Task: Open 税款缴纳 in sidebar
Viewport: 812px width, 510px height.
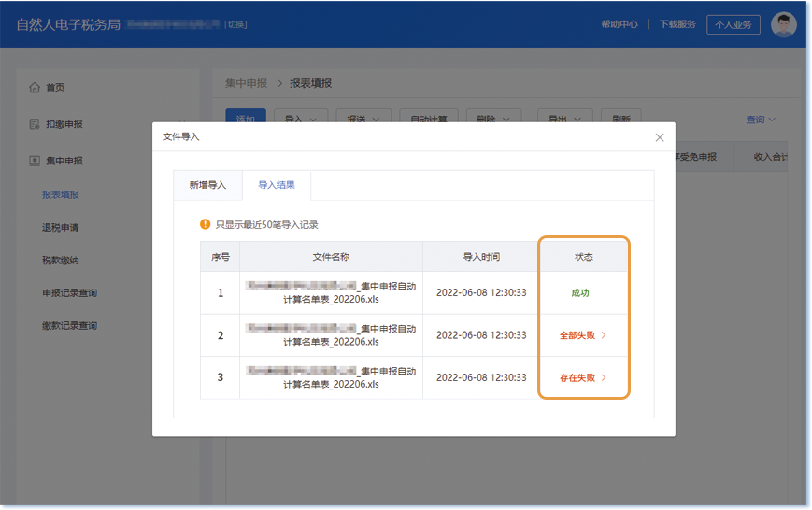Action: [x=60, y=261]
